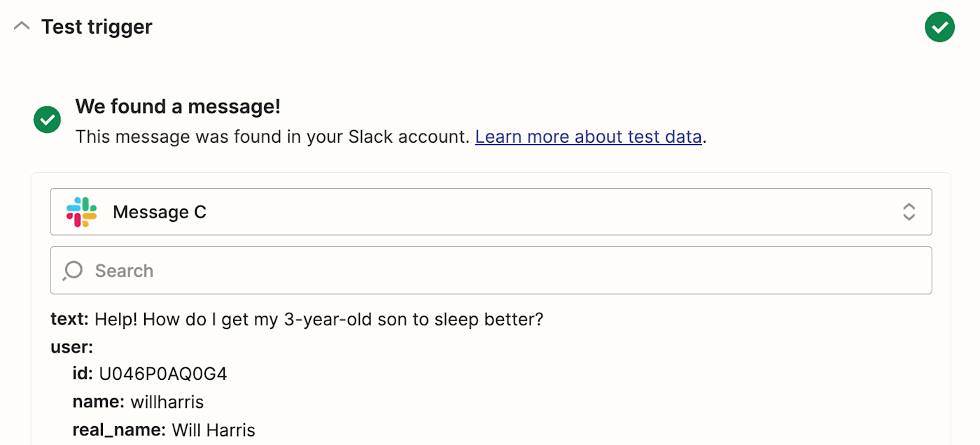Image resolution: width=980 pixels, height=445 pixels.
Task: Click the green success checkmark at top right
Action: (x=939, y=27)
